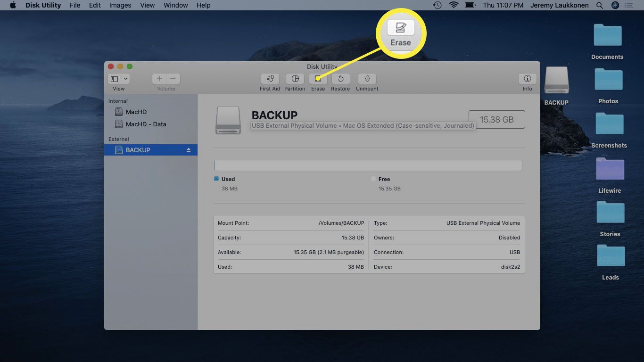This screenshot has width=644, height=362.
Task: Select BACKUP in the External list
Action: (x=151, y=150)
